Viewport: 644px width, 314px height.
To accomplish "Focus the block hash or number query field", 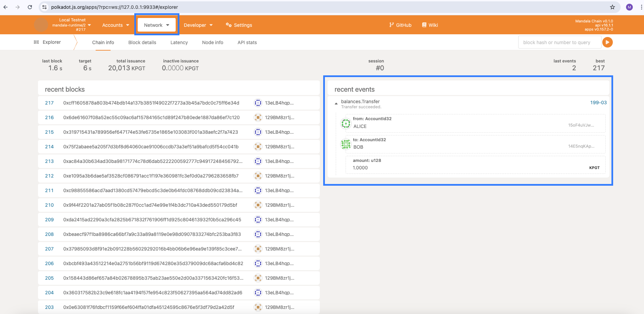I will point(560,42).
